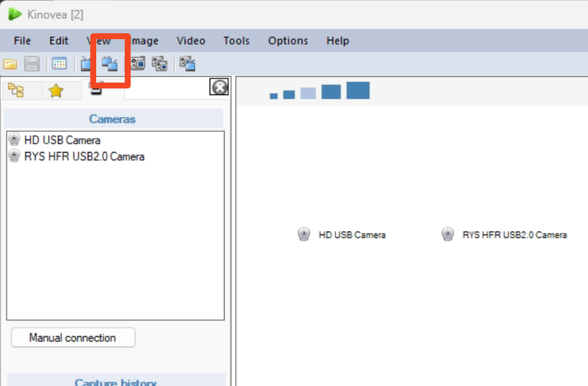Select the mixed capture and playback screen icon
Viewport: 588px width, 386px height.
188,64
